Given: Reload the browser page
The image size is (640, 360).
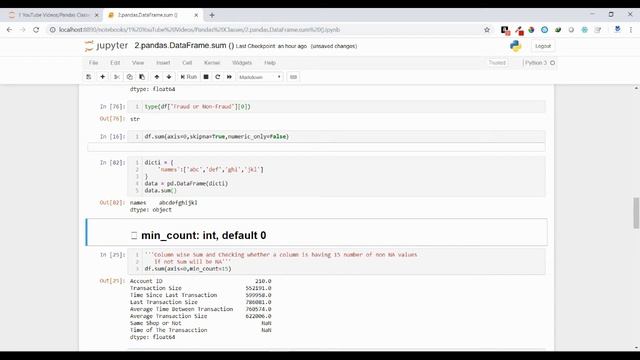Looking at the screenshot, I should 36,29.
